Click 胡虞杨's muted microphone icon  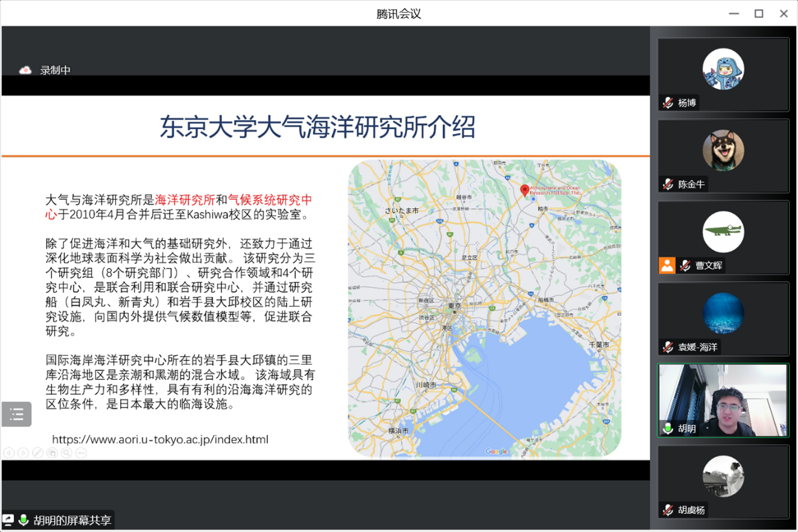tap(668, 510)
